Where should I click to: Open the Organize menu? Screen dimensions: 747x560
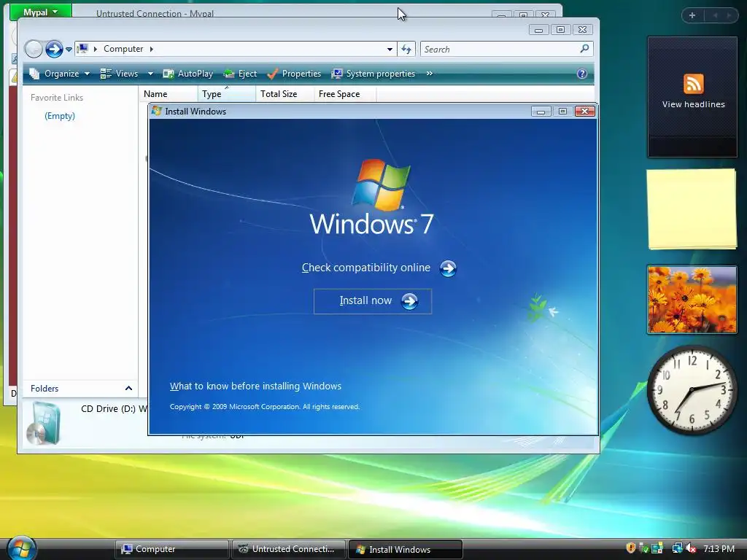click(60, 74)
